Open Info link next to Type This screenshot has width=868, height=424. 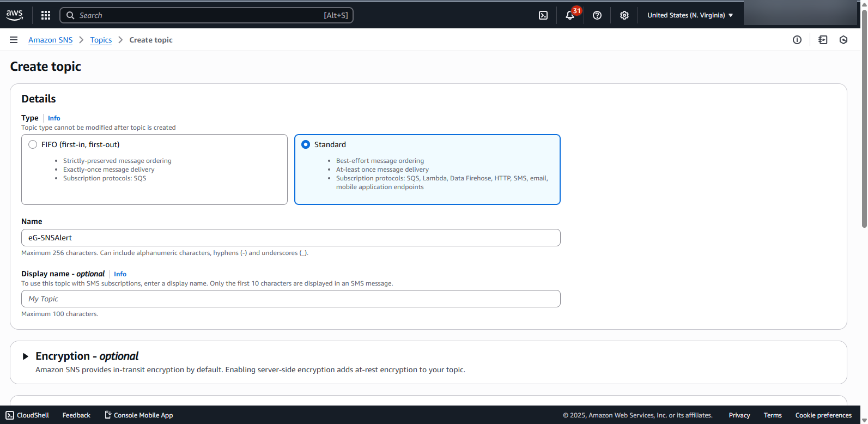(x=54, y=118)
